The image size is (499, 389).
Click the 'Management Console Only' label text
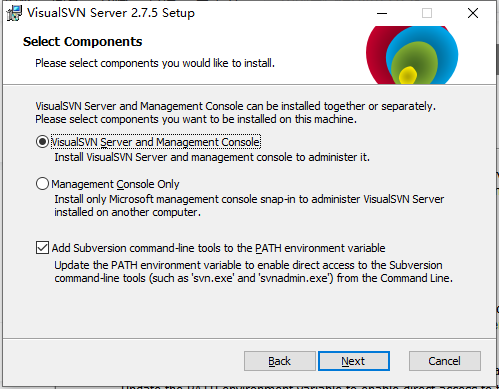115,184
